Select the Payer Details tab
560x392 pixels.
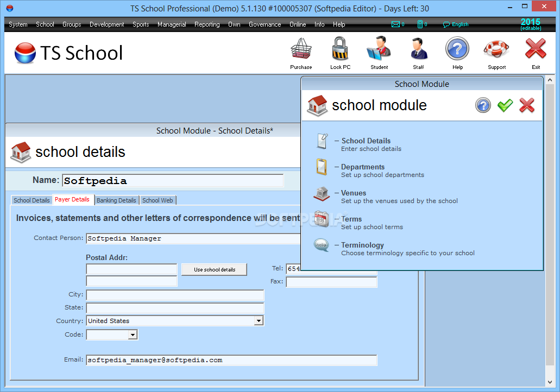[73, 200]
